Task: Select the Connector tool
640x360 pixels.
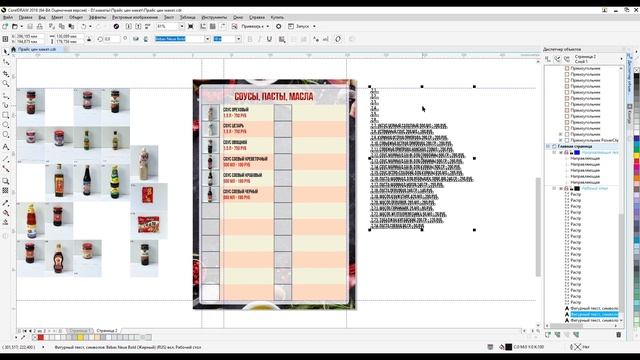Action: click(x=6, y=169)
